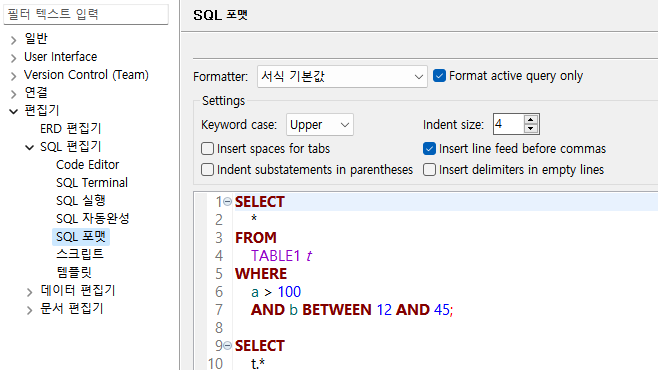Open SQL Terminal preferences page
Image resolution: width=658 pixels, height=370 pixels.
click(x=92, y=182)
